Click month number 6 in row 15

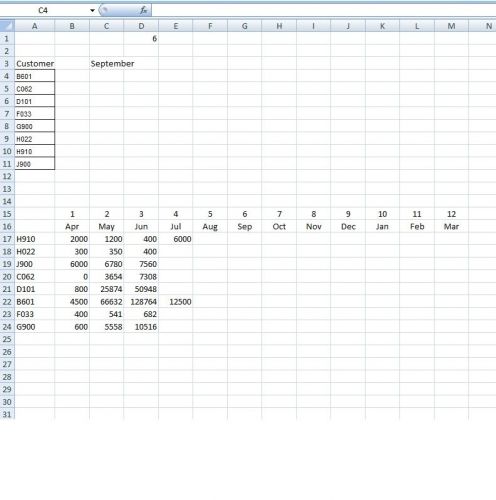click(x=245, y=214)
